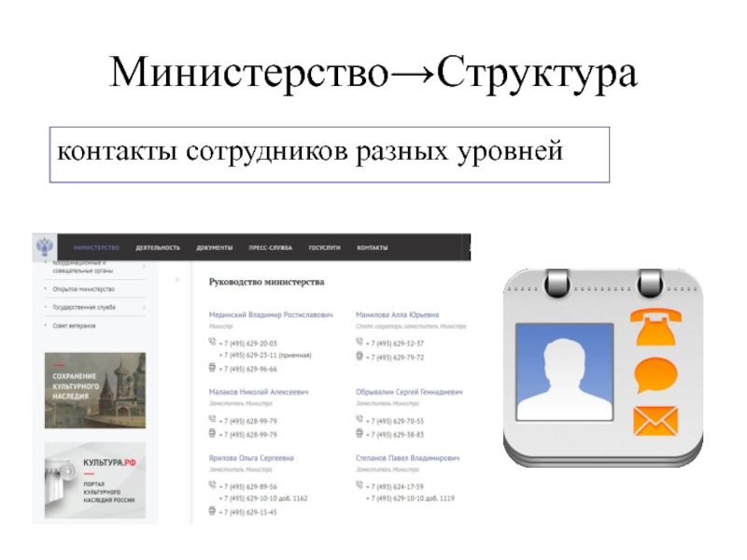The image size is (747, 560).
Task: Click fax icon under Манилова Алла Юрьевна
Action: click(x=360, y=357)
